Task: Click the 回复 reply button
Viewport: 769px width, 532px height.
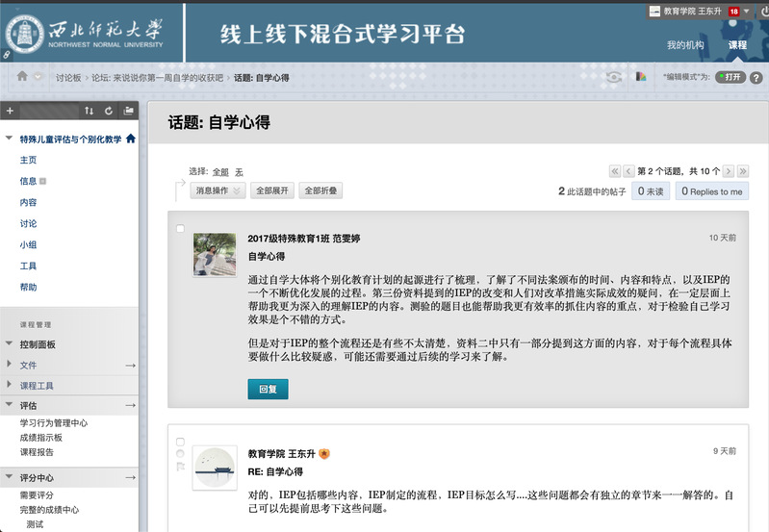Action: [x=268, y=389]
